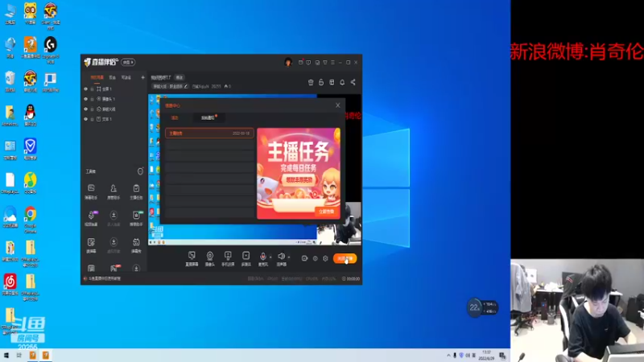Open Task View on the taskbar
The height and width of the screenshot is (362, 644).
[x=19, y=356]
